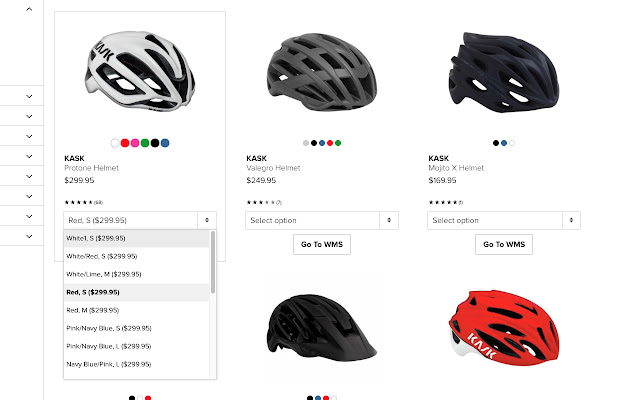Open the Mojito X Helmet option dropdown
The height and width of the screenshot is (400, 640).
[x=504, y=220]
